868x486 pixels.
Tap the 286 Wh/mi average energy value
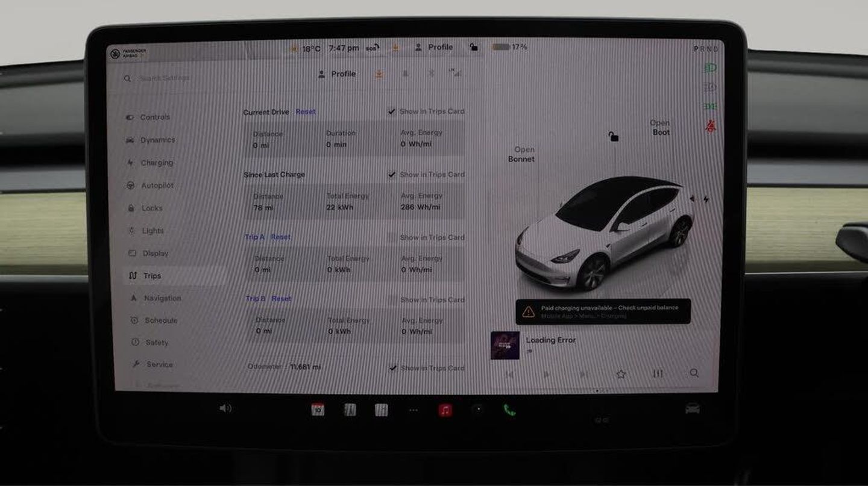pos(420,207)
